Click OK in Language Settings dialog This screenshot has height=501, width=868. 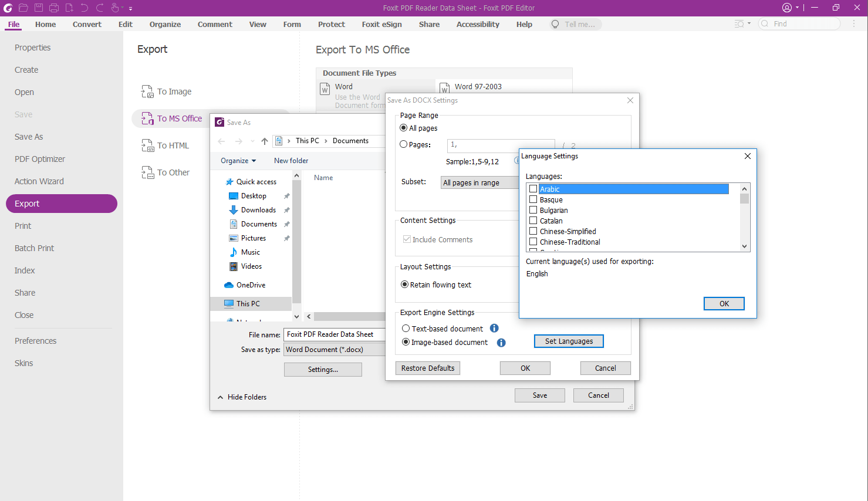(x=724, y=303)
